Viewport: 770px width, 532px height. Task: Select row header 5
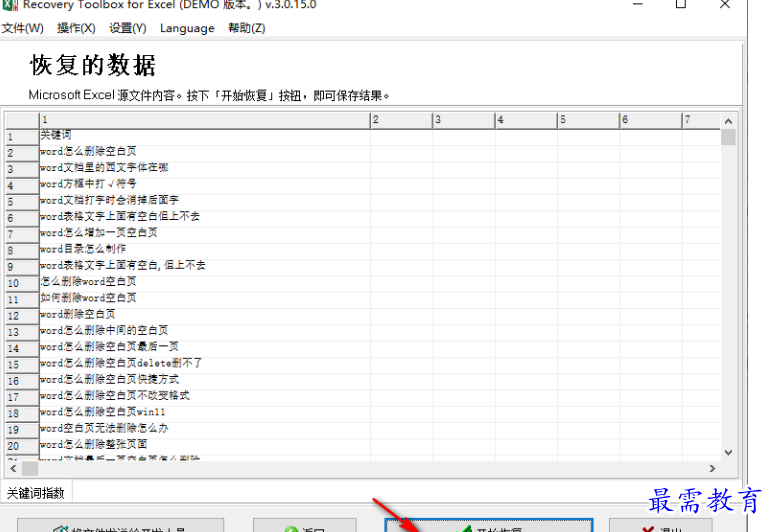coord(22,202)
